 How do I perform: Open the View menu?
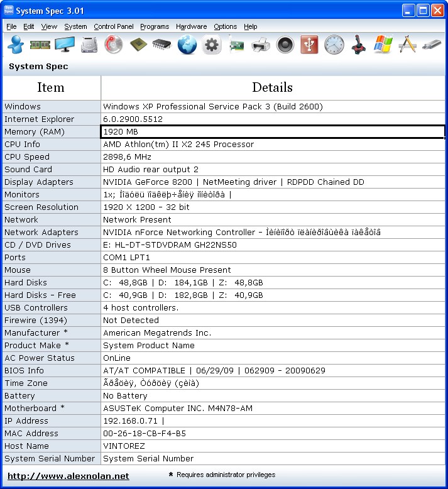49,26
